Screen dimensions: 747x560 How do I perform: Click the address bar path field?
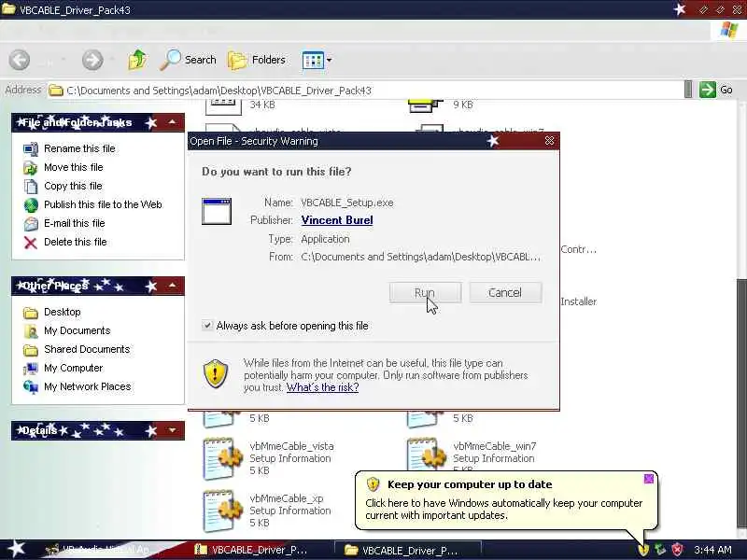point(367,90)
